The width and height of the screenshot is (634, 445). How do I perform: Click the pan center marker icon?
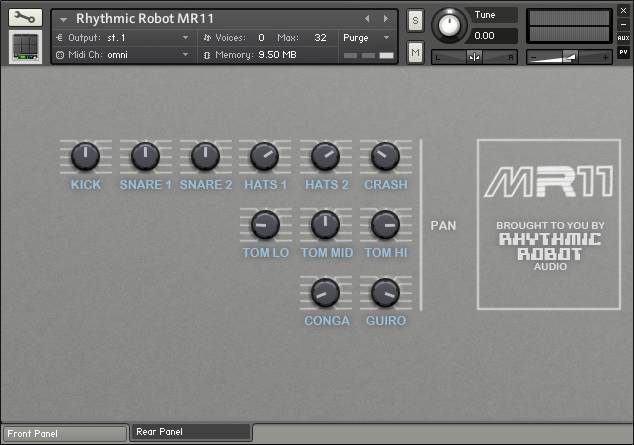pyautogui.click(x=474, y=57)
